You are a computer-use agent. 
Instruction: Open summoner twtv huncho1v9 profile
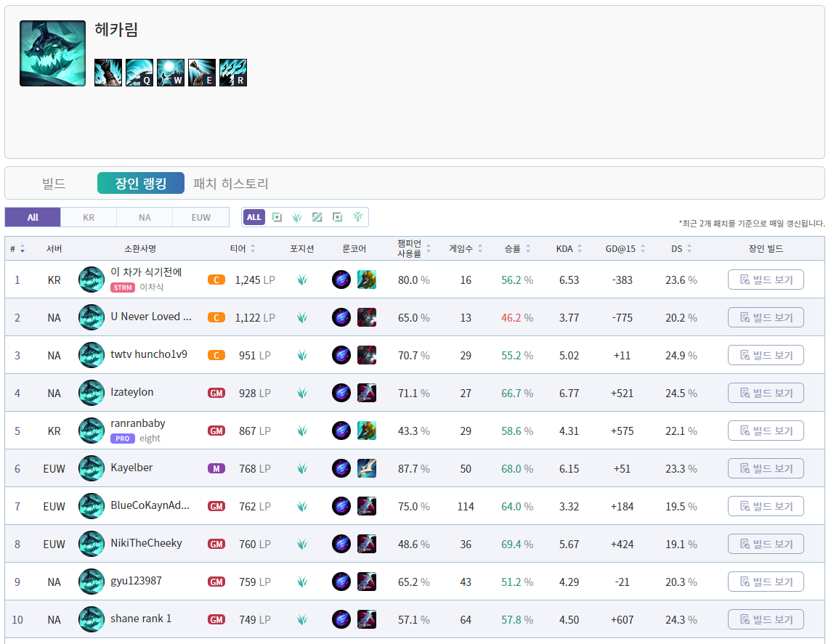149,354
